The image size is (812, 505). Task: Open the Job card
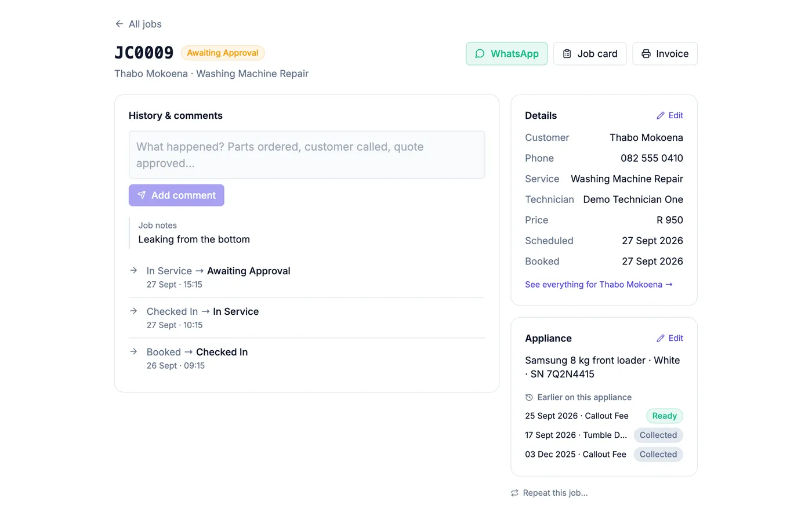click(x=590, y=53)
